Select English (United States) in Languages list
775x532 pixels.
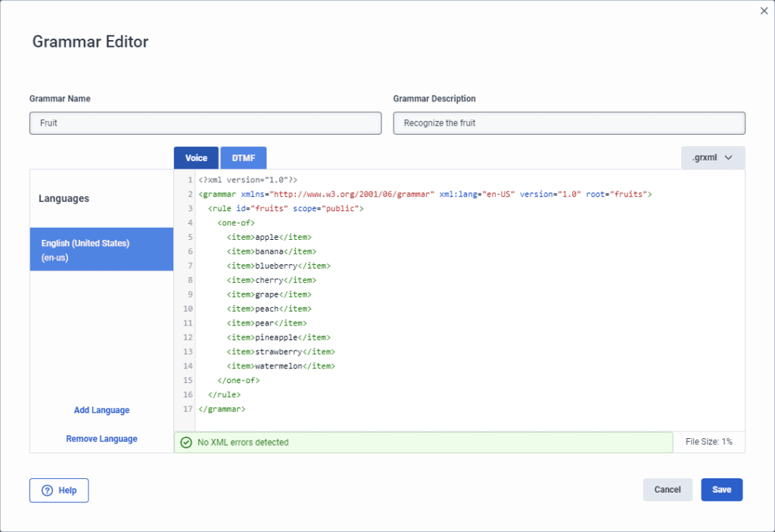[x=101, y=249]
